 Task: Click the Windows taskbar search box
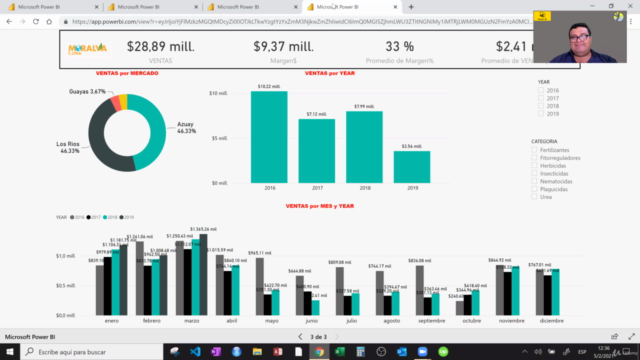click(91, 351)
